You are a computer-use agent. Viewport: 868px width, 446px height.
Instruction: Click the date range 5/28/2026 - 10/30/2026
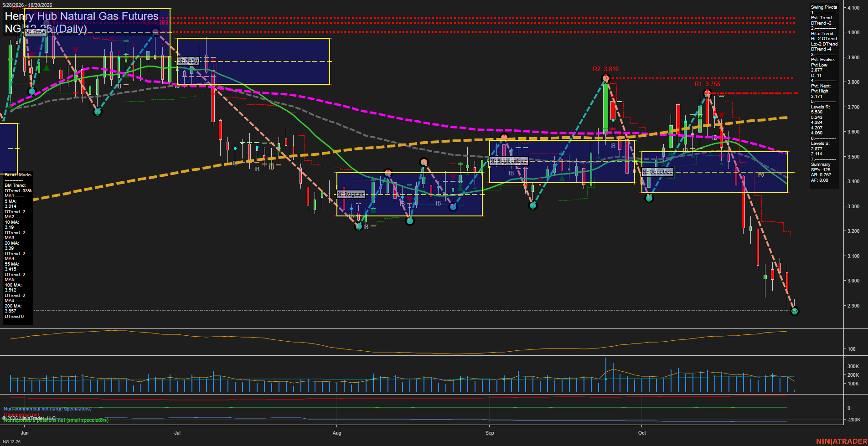coord(27,5)
